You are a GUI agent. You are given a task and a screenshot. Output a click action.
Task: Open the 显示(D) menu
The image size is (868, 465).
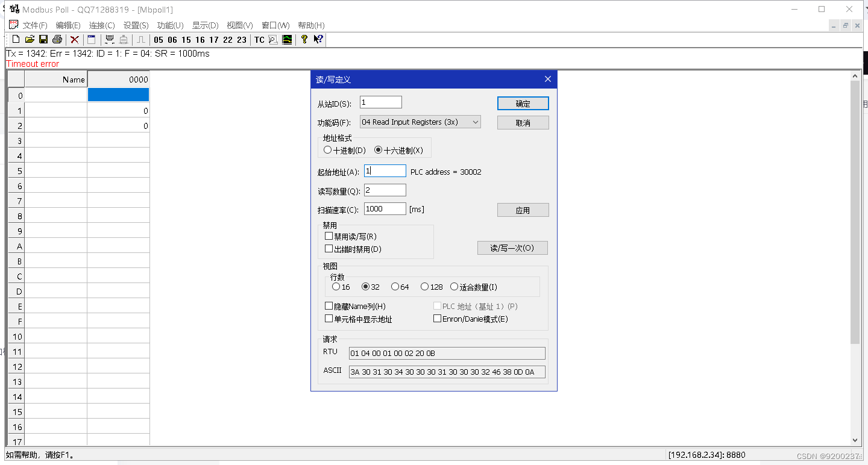tap(206, 25)
